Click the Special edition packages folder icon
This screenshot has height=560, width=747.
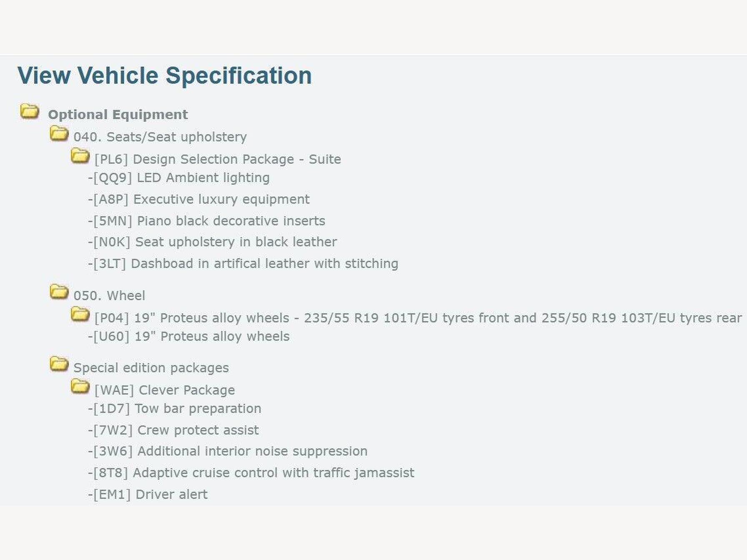[59, 365]
